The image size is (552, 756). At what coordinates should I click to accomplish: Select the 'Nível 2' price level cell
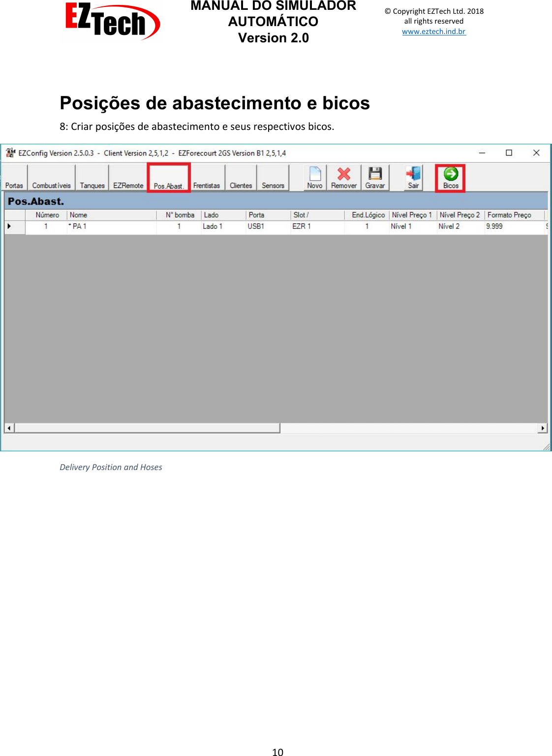[461, 226]
